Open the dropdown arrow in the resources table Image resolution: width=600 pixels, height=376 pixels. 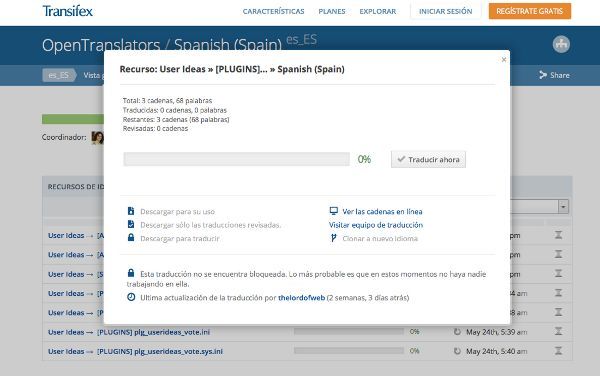[x=563, y=206]
